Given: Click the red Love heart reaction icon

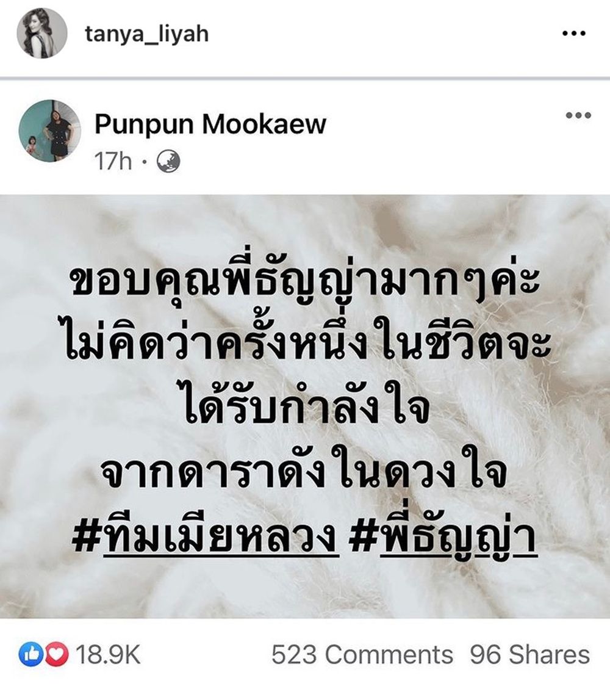Looking at the screenshot, I should coord(57,655).
